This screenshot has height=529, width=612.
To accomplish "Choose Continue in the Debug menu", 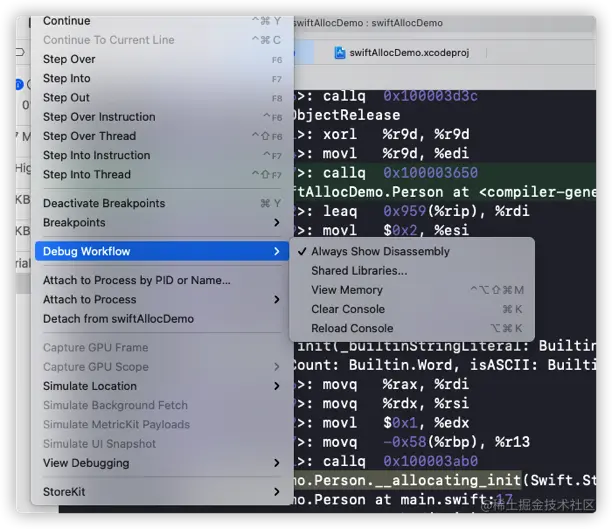I will pyautogui.click(x=162, y=21).
